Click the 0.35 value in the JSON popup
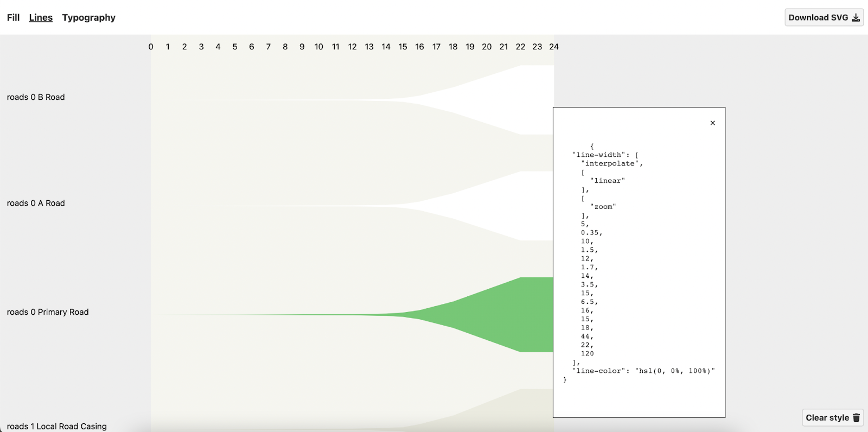 [590, 233]
